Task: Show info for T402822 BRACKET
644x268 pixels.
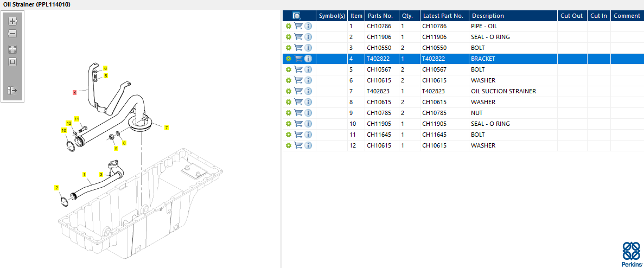Action: click(309, 59)
